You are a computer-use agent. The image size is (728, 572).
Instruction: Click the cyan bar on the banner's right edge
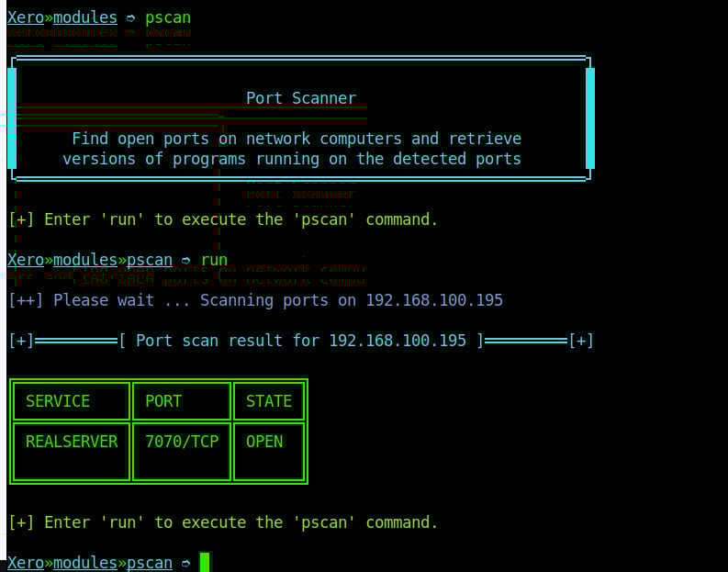click(590, 118)
